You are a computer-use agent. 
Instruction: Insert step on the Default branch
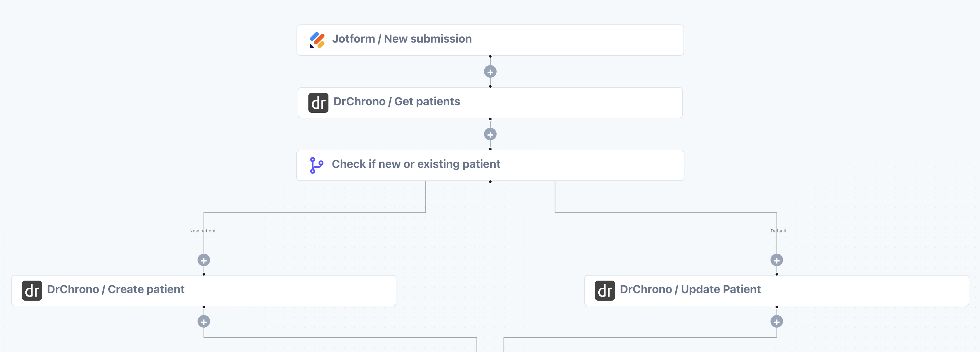point(776,260)
